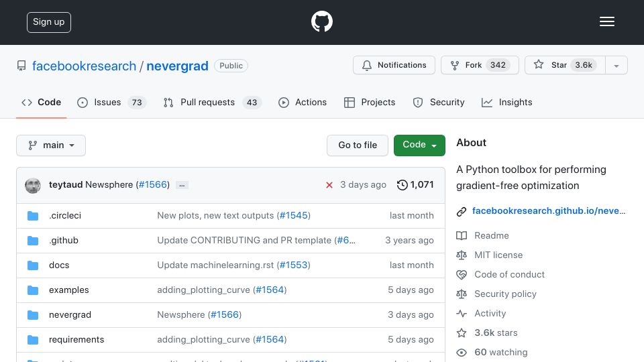Click the Go to file button
Image resolution: width=644 pixels, height=362 pixels.
[x=358, y=145]
